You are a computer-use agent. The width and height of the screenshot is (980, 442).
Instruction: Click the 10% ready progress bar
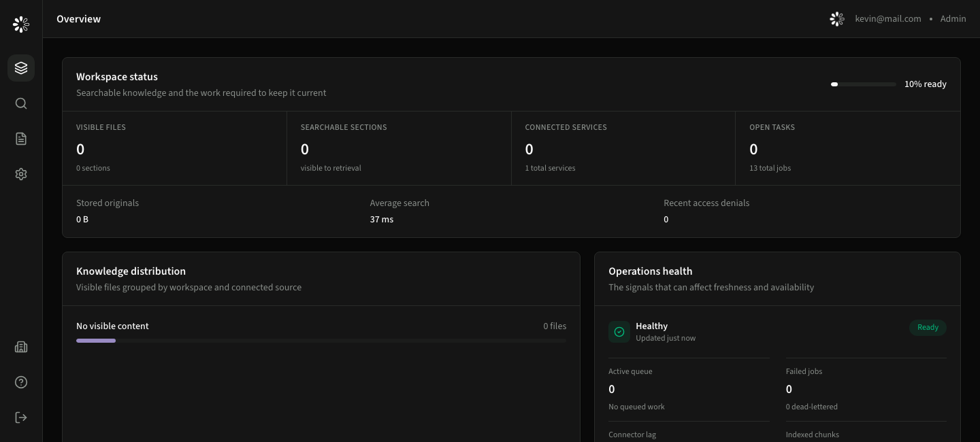point(864,84)
